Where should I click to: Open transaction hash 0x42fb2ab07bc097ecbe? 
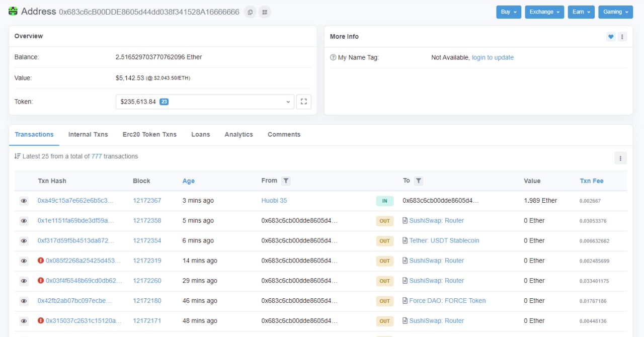click(x=74, y=301)
